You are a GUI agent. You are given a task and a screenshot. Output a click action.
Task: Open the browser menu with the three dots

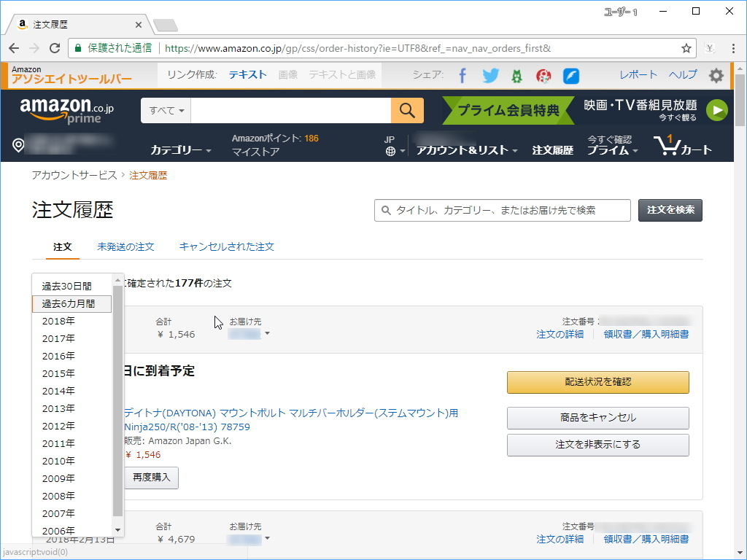(x=732, y=47)
